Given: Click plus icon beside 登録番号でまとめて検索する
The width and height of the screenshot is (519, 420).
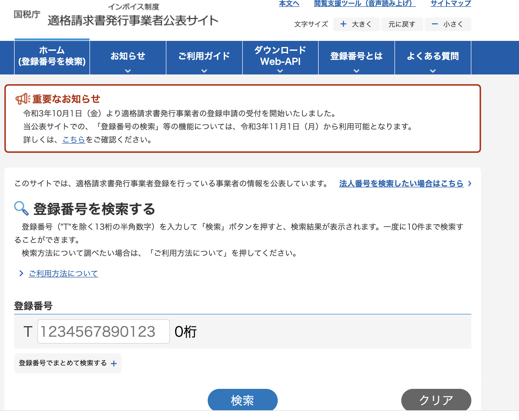Looking at the screenshot, I should tap(114, 364).
